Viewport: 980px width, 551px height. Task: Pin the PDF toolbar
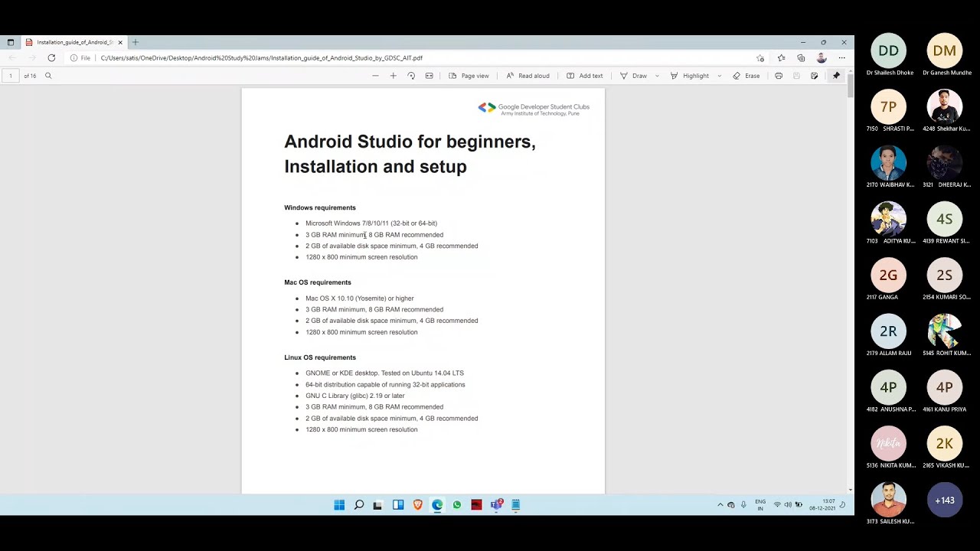click(x=836, y=76)
